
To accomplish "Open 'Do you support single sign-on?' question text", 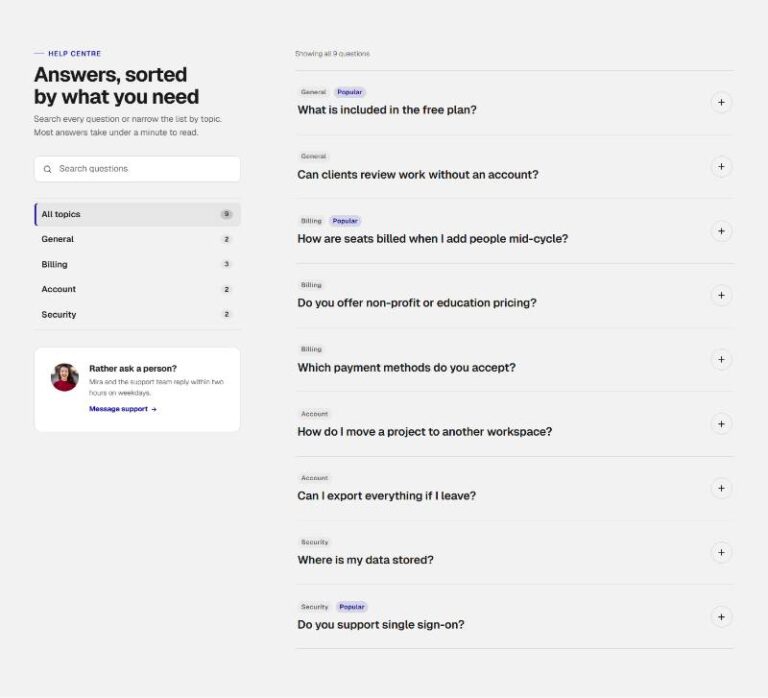I will pos(381,625).
